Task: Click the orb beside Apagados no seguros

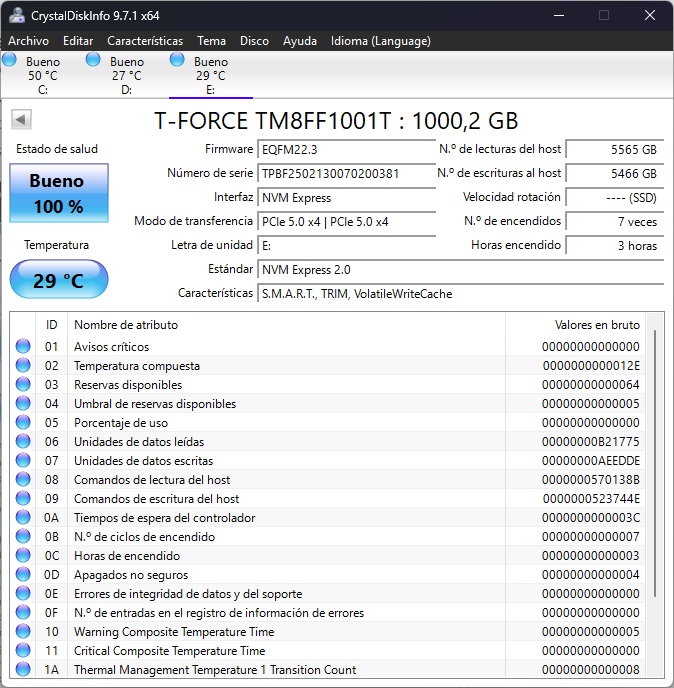Action: click(23, 575)
